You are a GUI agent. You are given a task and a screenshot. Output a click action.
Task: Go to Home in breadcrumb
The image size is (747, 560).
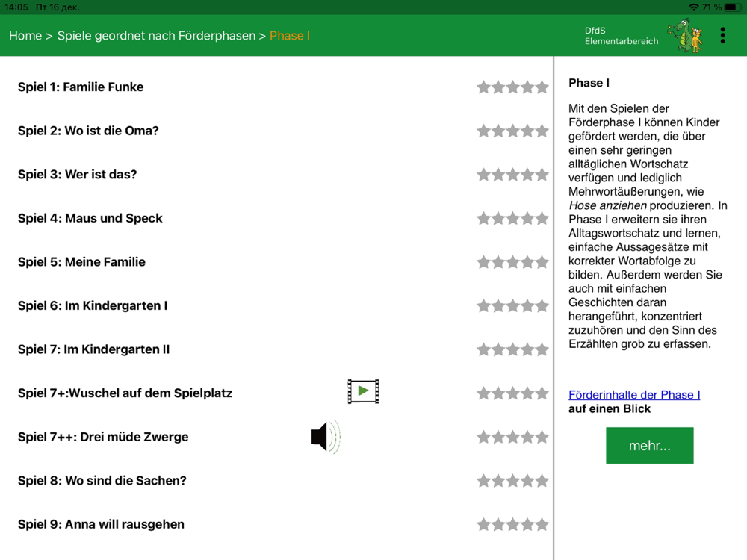point(25,36)
